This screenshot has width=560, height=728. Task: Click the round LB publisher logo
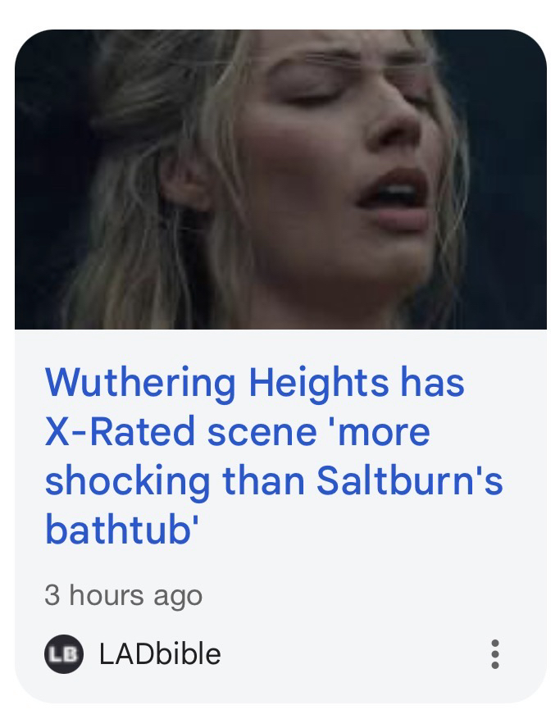(x=64, y=653)
